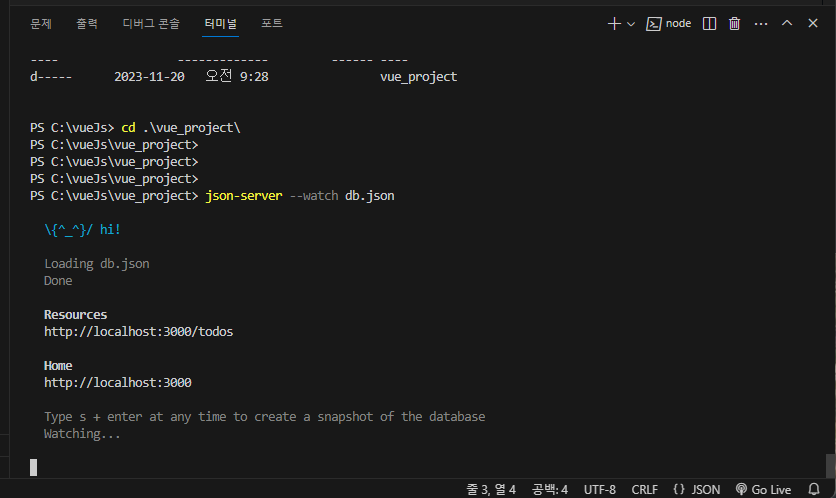The image size is (836, 498).
Task: Click the 'Done' status text
Action: pyautogui.click(x=58, y=281)
